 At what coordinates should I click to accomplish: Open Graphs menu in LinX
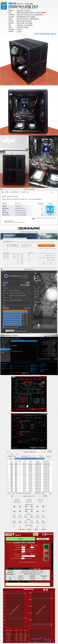17,454
